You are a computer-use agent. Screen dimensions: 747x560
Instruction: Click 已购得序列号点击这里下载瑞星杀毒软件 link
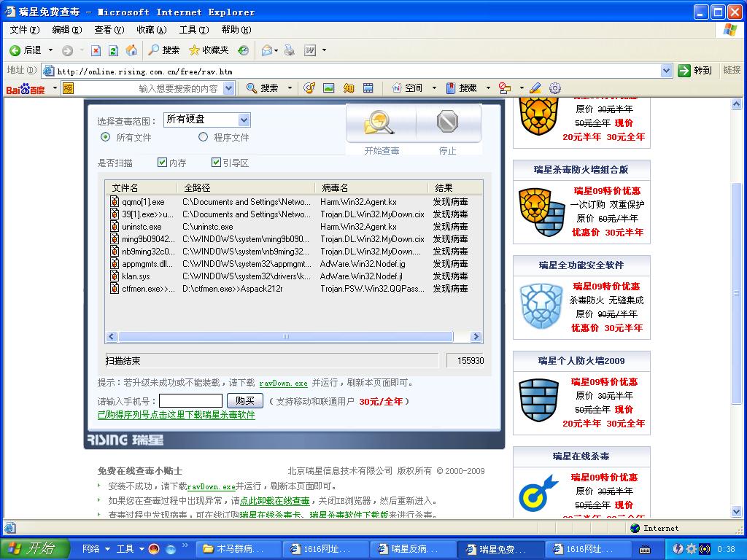177,415
